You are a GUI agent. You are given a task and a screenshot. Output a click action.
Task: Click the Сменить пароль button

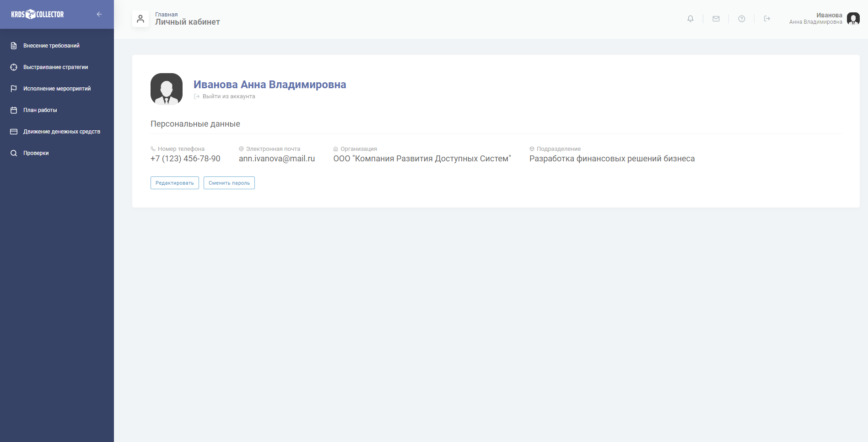(x=229, y=183)
